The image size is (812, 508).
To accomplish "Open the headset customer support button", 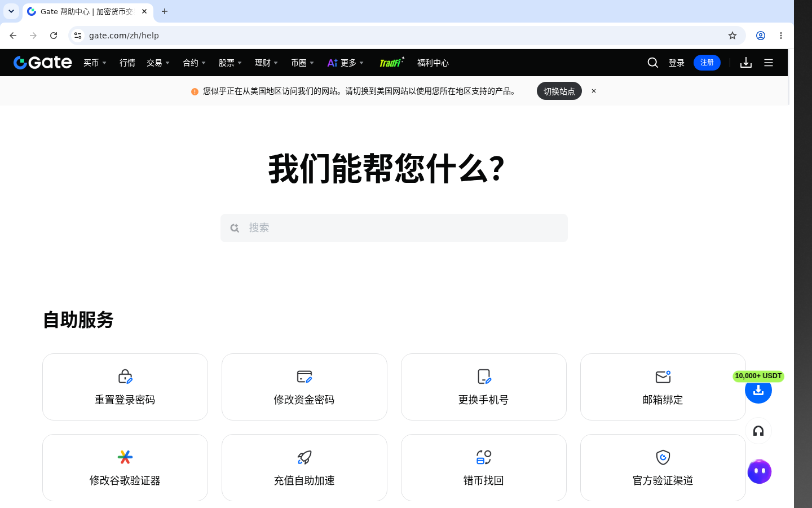I will click(x=758, y=431).
